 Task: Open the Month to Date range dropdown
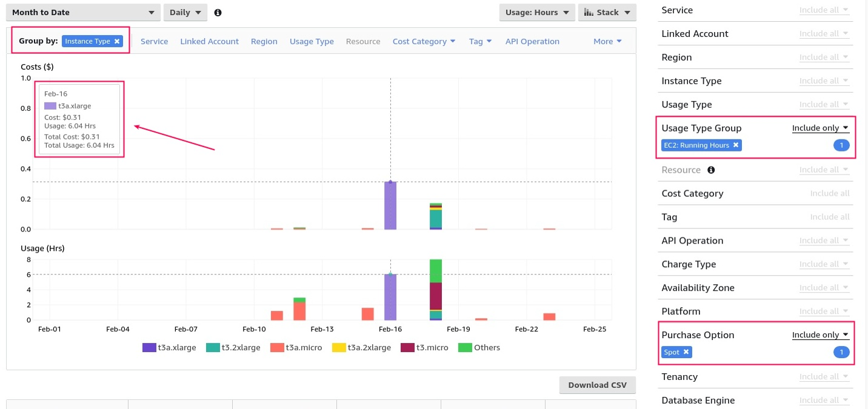pos(83,13)
